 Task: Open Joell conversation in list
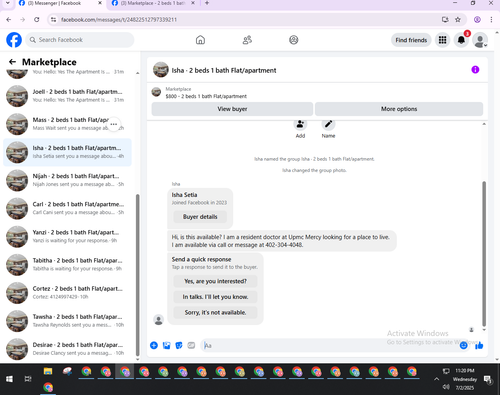click(x=67, y=96)
